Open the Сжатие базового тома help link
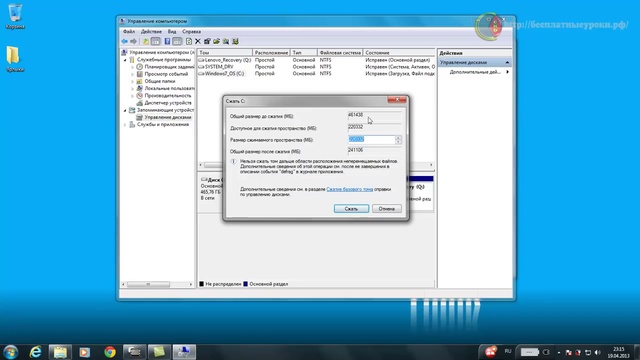Viewport: 640px width, 360px height. [350, 189]
